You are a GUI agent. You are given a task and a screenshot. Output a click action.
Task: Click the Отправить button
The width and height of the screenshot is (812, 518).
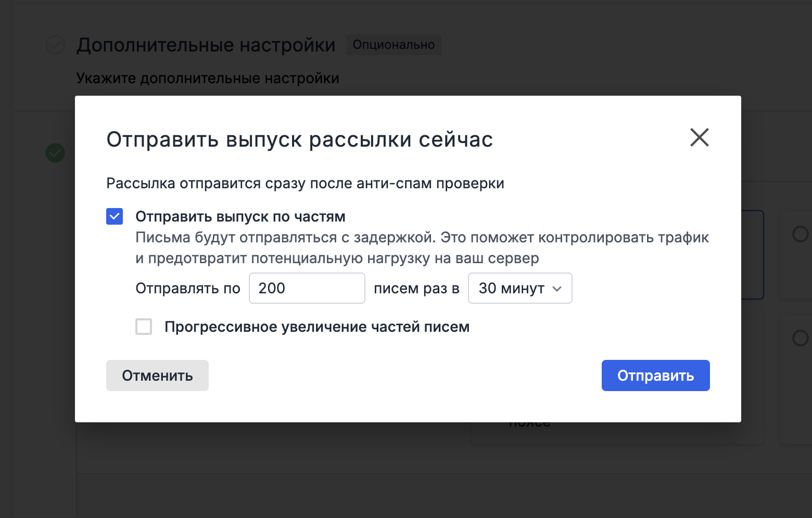tap(655, 375)
